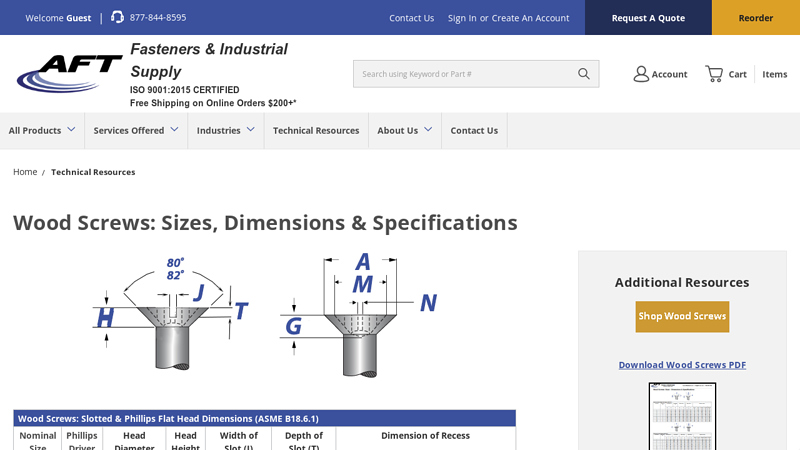Viewport: 800px width, 450px height.
Task: Click the Nominal Size column header
Action: pyautogui.click(x=38, y=440)
